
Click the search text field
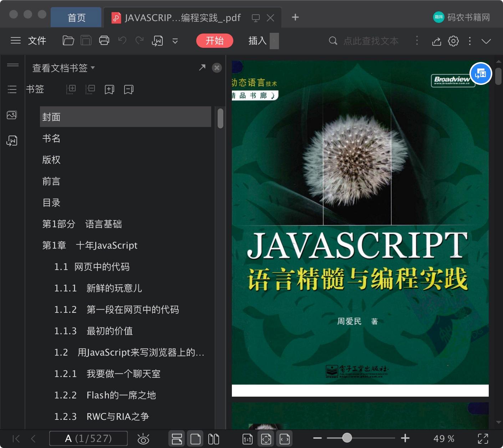pos(370,41)
